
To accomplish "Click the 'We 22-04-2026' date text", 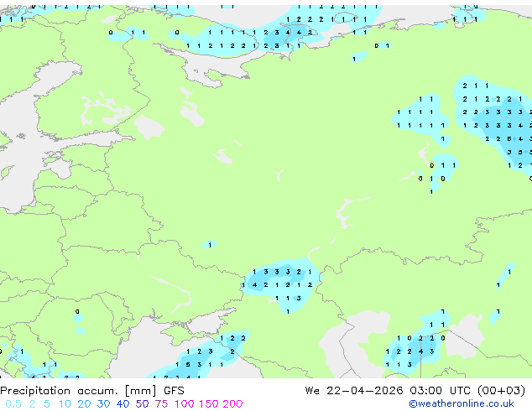I will [354, 391].
